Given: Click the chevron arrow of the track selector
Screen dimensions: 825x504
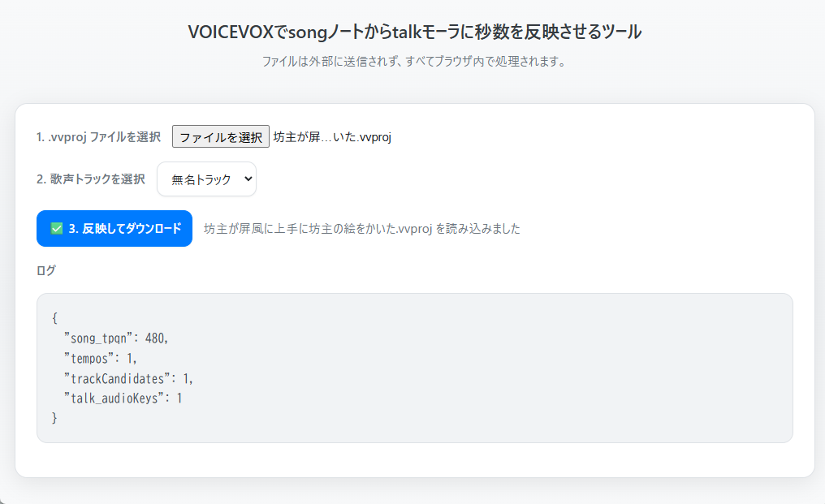Looking at the screenshot, I should (248, 179).
